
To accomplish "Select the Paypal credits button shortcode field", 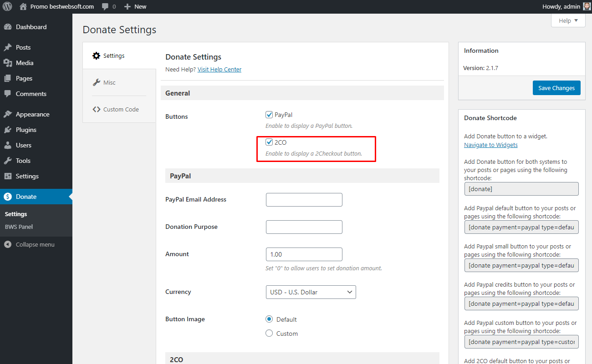I will [x=521, y=303].
